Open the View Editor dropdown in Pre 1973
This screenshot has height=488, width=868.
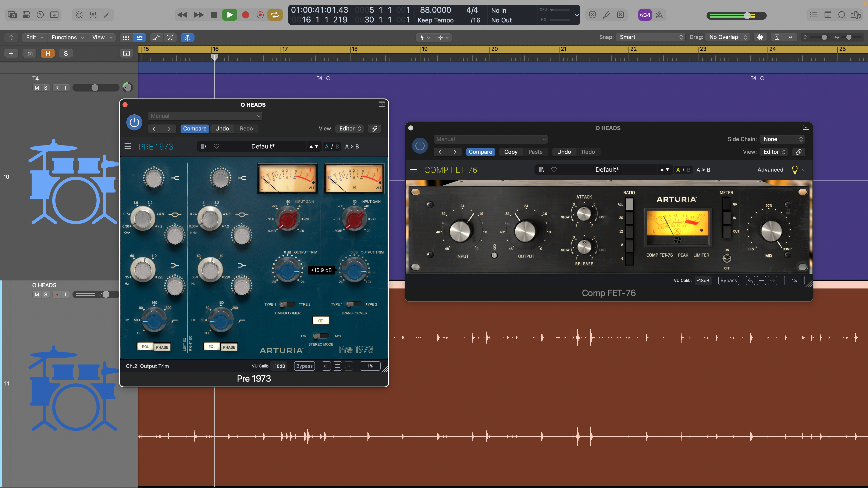pyautogui.click(x=350, y=128)
